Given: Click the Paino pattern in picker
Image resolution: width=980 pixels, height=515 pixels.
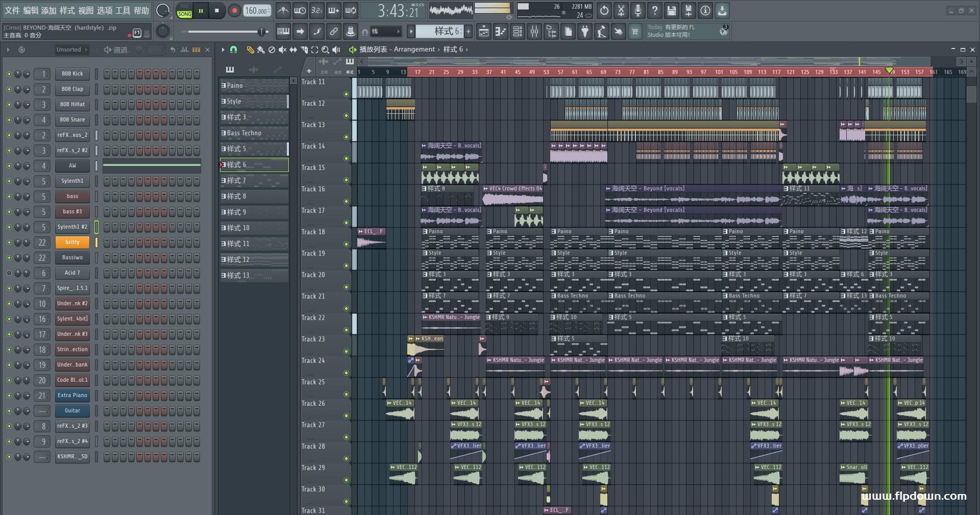Looking at the screenshot, I should (254, 86).
